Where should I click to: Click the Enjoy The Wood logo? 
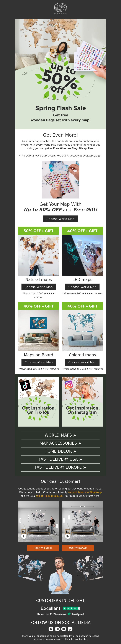[60, 9]
